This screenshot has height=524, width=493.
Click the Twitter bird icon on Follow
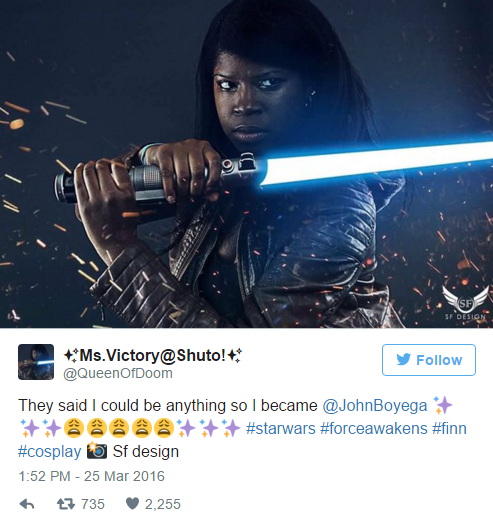pos(403,360)
